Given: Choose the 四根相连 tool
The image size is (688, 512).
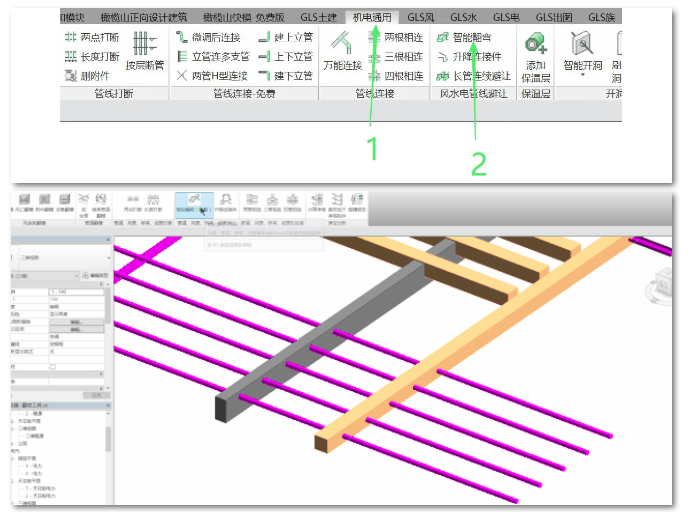Looking at the screenshot, I should pos(396,75).
